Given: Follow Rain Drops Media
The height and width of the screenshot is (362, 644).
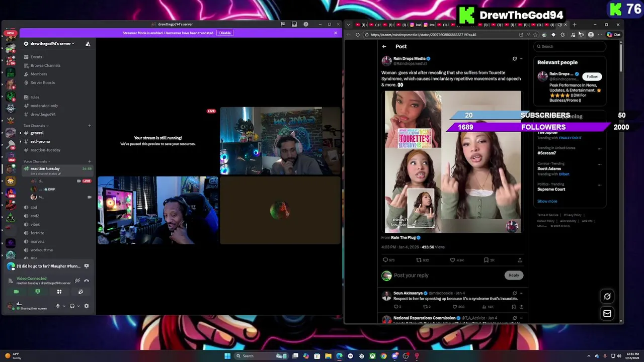Looking at the screenshot, I should [592, 76].
